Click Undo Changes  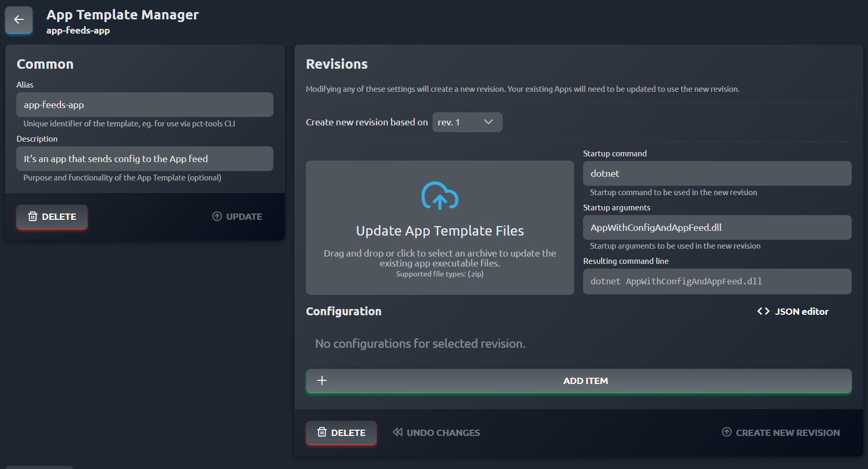coord(436,433)
